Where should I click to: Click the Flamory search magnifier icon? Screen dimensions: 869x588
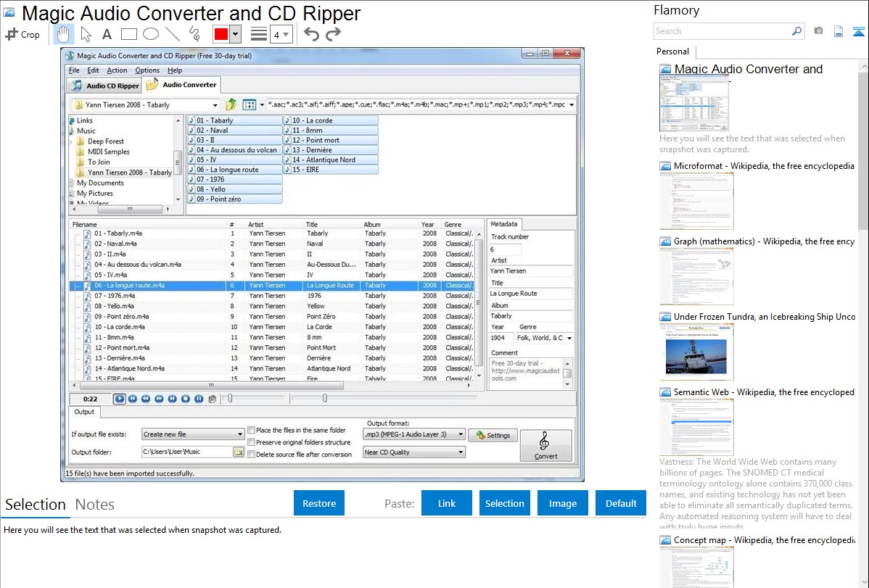click(x=796, y=32)
